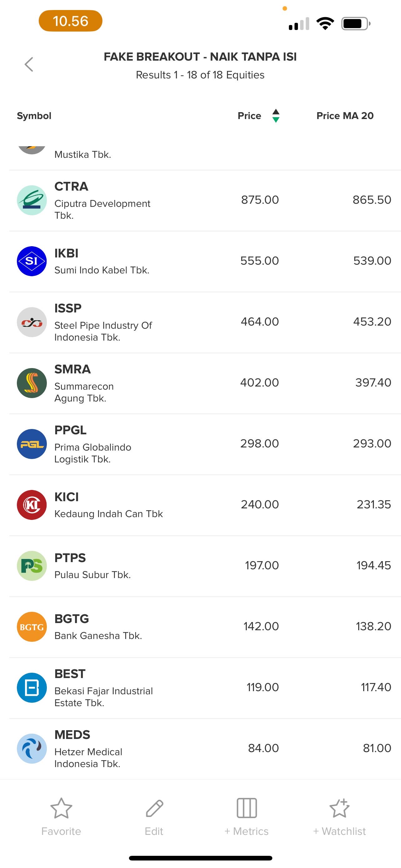
Task: Toggle the Price sort arrows
Action: [x=276, y=116]
